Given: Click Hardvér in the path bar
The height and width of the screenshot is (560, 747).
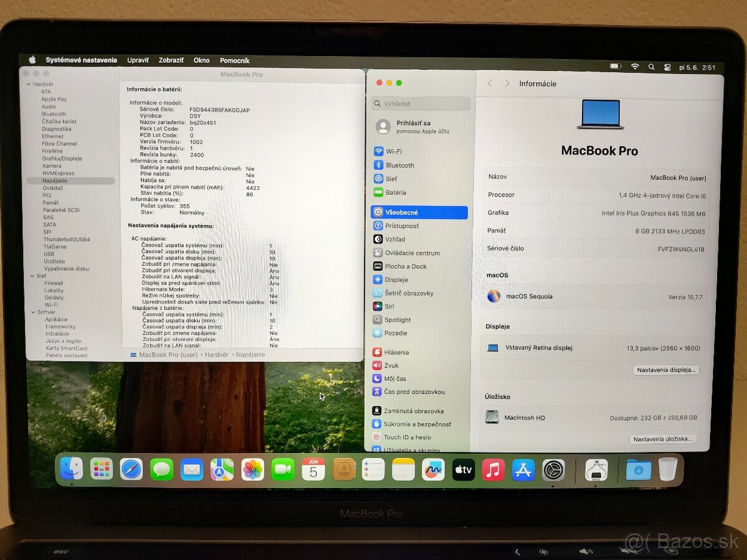Looking at the screenshot, I should 217,355.
